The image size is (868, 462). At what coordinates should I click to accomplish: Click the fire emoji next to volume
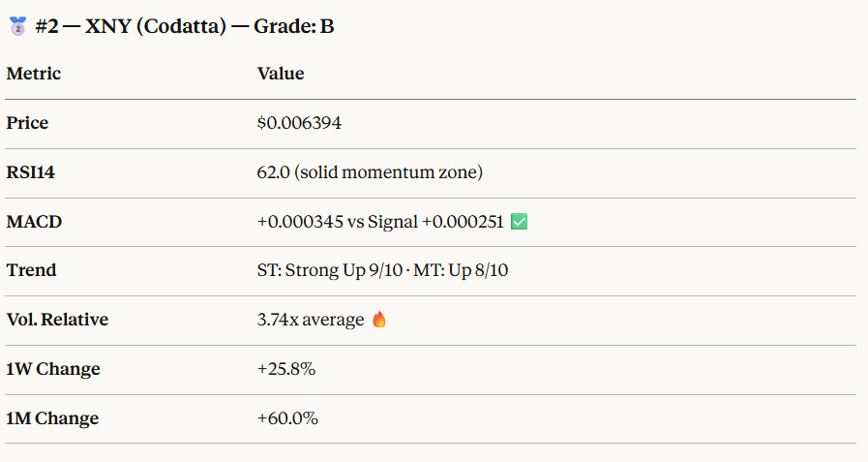click(379, 320)
